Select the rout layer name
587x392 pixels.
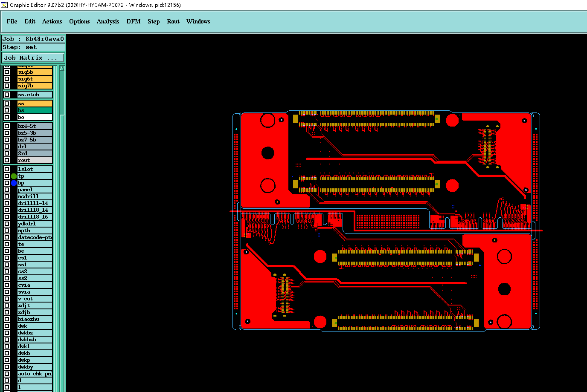35,160
